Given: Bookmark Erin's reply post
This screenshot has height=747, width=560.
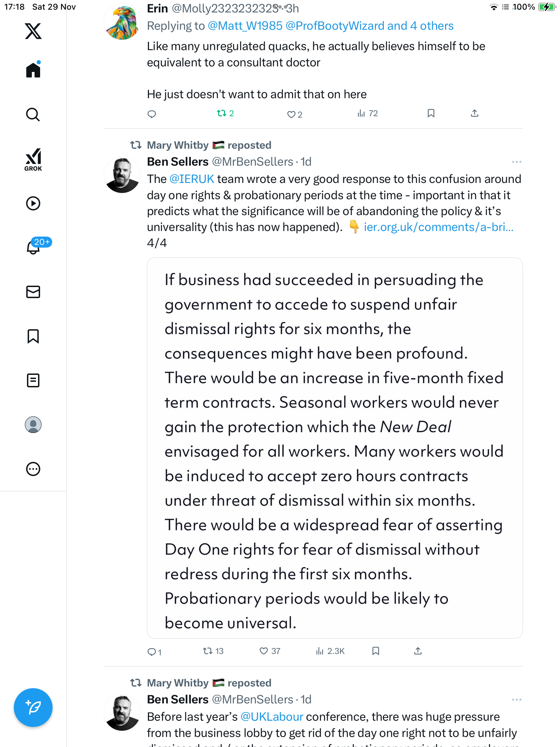Looking at the screenshot, I should click(431, 113).
